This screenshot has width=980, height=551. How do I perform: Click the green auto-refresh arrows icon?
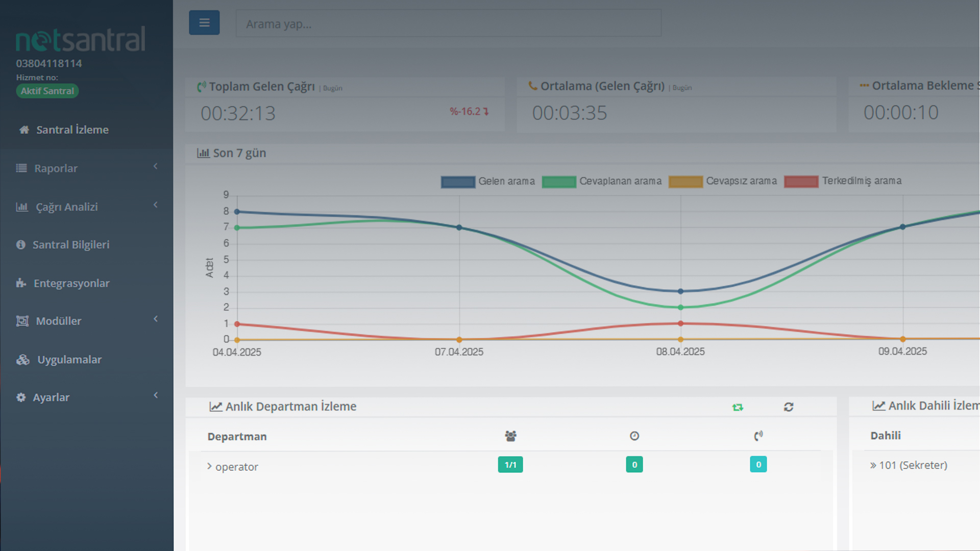[x=738, y=407]
